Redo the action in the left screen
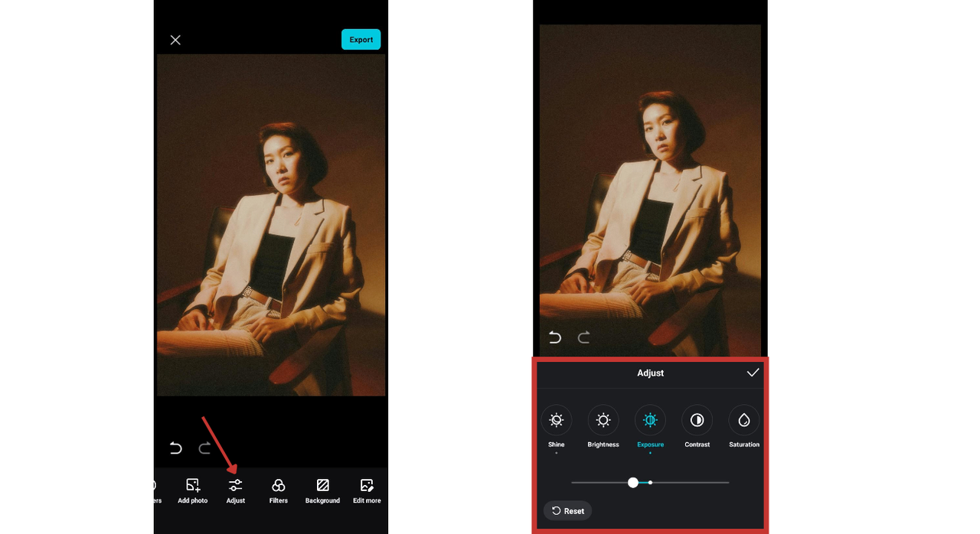980x534 pixels. [204, 448]
